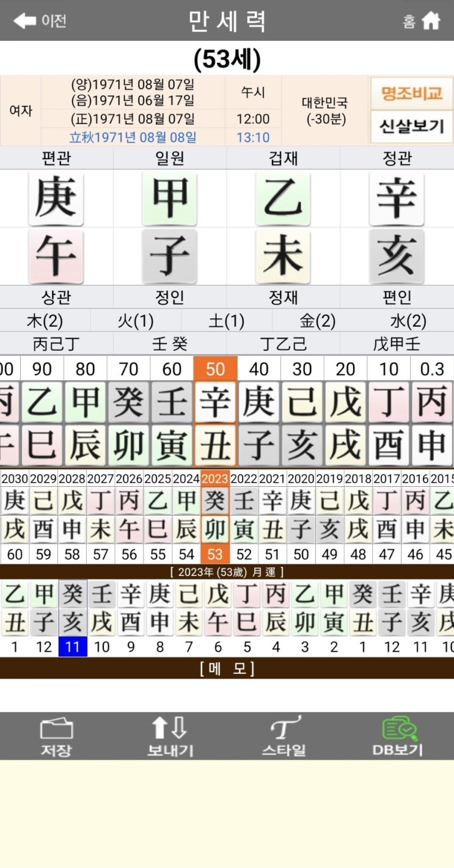The image size is (454, 868).
Task: Select month 3 乙卯 in monthly row
Action: click(304, 618)
